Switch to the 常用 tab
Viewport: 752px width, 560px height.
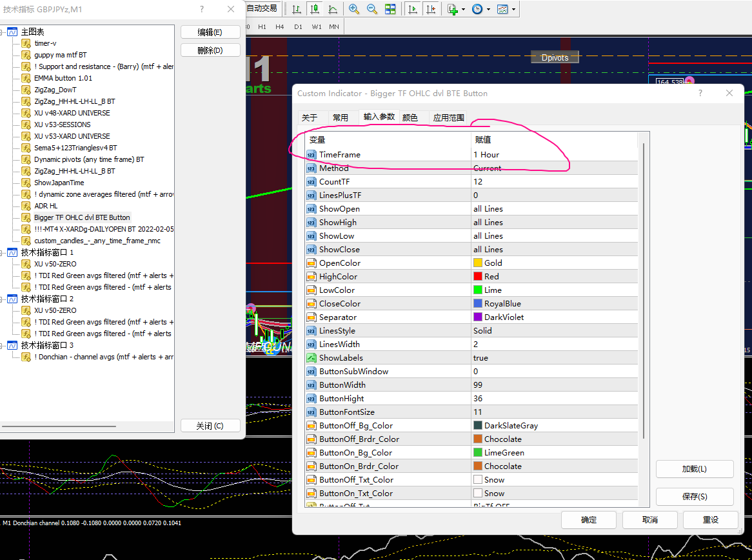(x=341, y=117)
